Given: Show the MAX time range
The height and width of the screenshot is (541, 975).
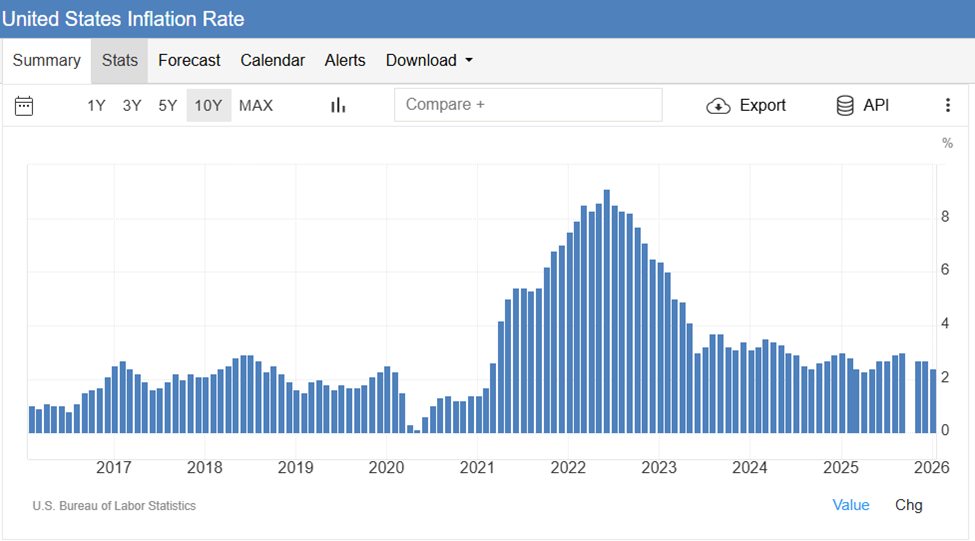Looking at the screenshot, I should [256, 105].
